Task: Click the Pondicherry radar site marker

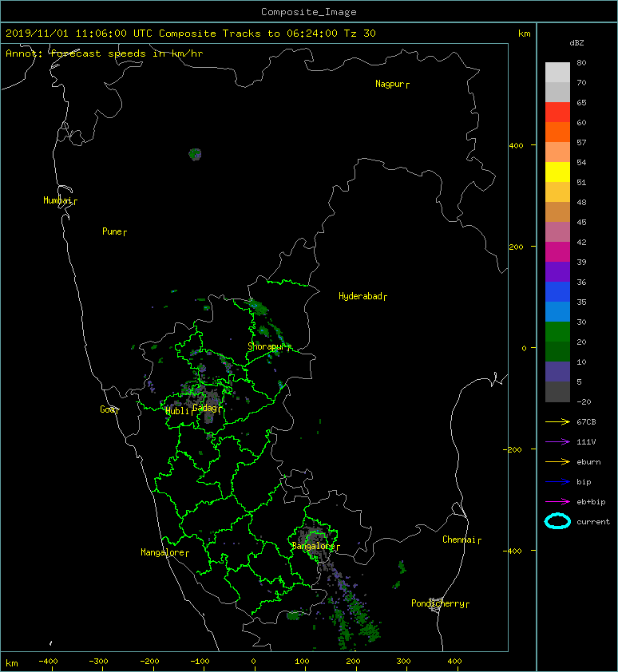Action: pos(436,605)
